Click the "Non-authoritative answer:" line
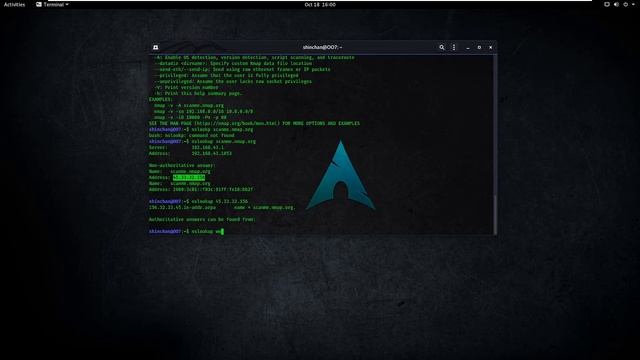The height and width of the screenshot is (360, 640). pyautogui.click(x=182, y=165)
